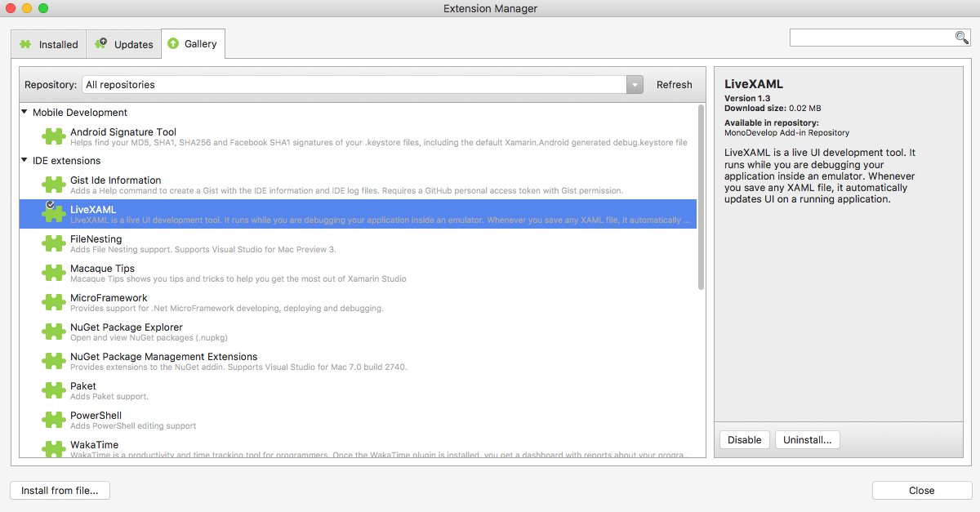
Task: Click the Android Signature Tool puzzle icon
Action: tap(54, 136)
